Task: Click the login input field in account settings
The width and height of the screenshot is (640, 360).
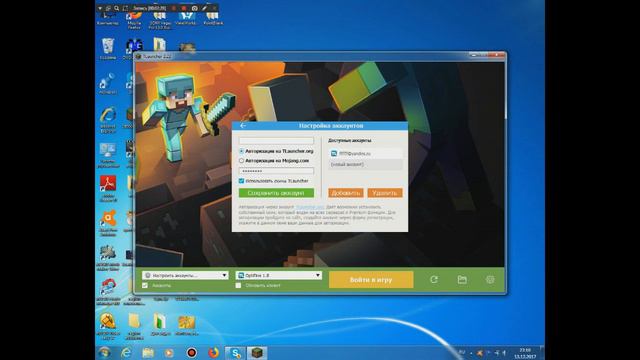Action: click(276, 141)
